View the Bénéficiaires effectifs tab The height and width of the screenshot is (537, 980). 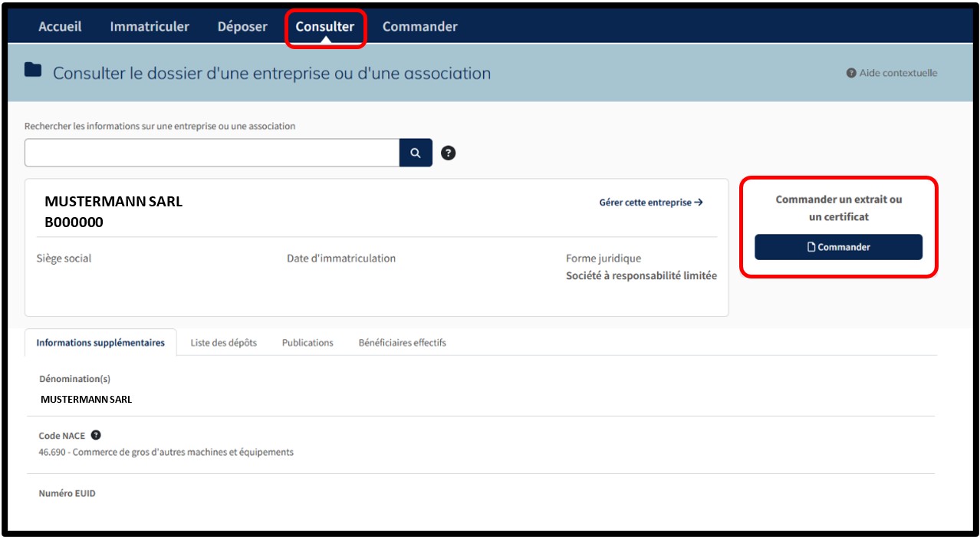(402, 343)
